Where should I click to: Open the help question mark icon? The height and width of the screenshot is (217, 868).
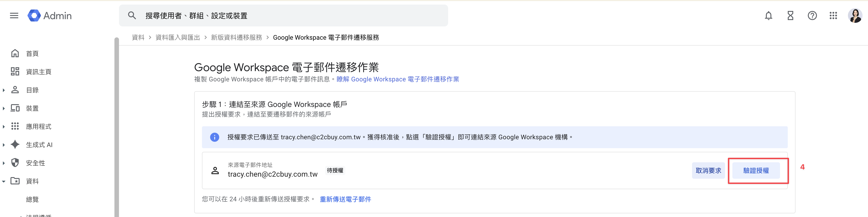(x=812, y=15)
